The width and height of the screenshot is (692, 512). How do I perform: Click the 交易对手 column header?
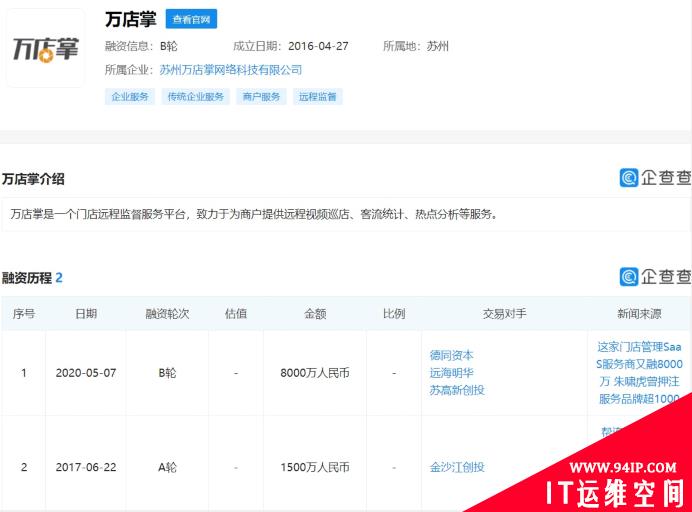pos(504,314)
